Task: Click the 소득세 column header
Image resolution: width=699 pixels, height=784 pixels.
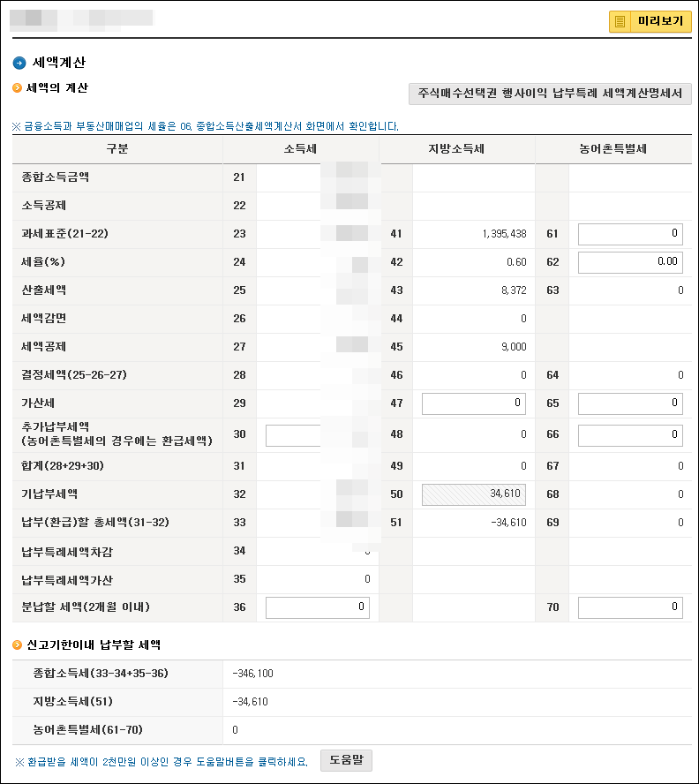Action: (300, 149)
